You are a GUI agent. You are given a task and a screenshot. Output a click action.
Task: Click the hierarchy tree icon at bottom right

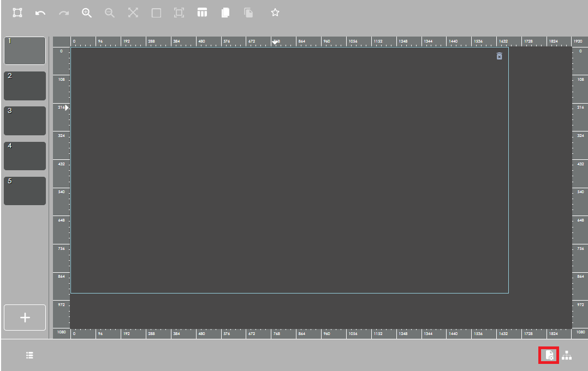click(x=567, y=355)
